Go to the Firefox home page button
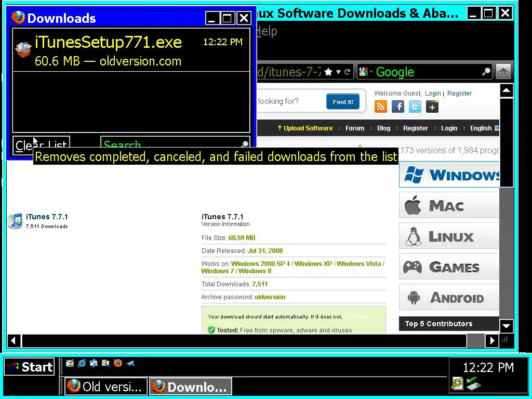The height and width of the screenshot is (399, 532). point(503,72)
